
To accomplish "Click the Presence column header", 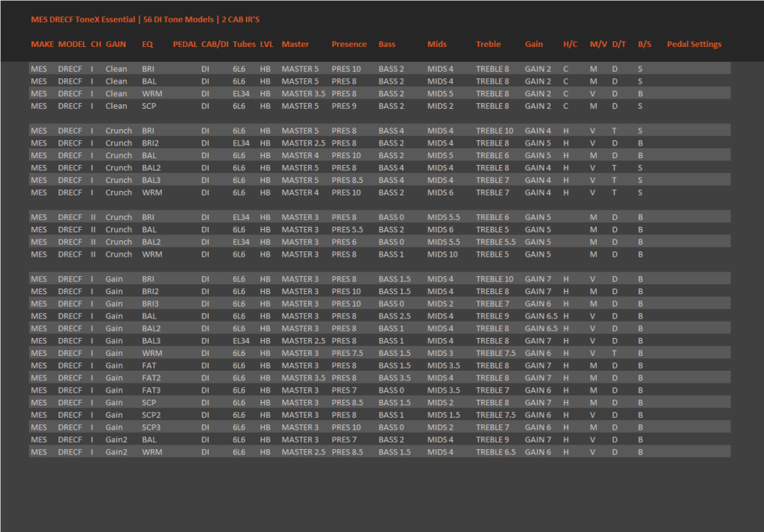I will [349, 44].
